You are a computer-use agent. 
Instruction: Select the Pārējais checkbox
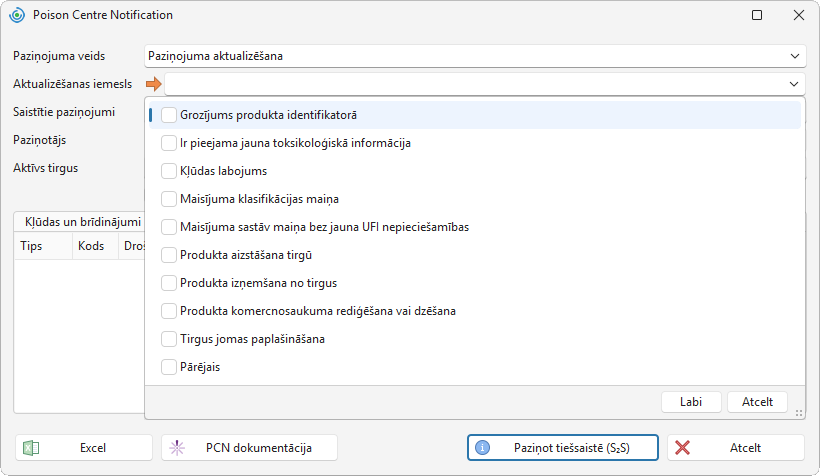tap(169, 367)
